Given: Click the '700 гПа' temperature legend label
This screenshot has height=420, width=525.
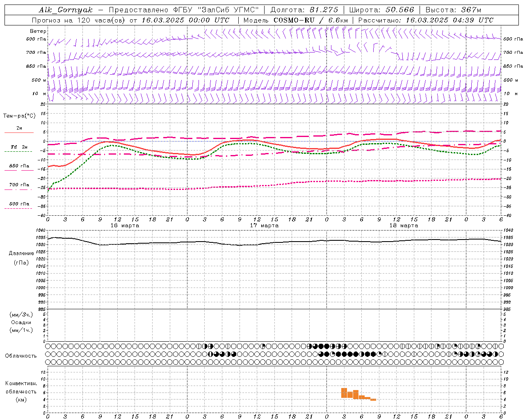Looking at the screenshot, I should tap(19, 185).
